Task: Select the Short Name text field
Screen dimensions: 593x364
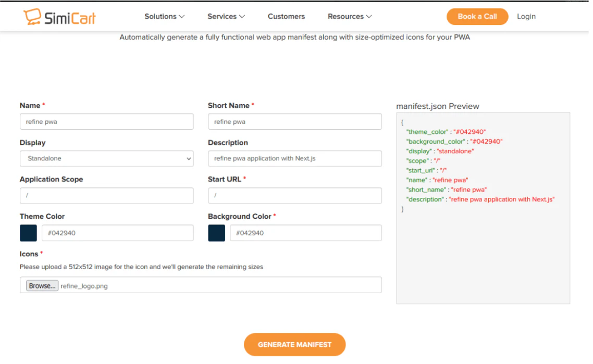Action: pos(294,121)
